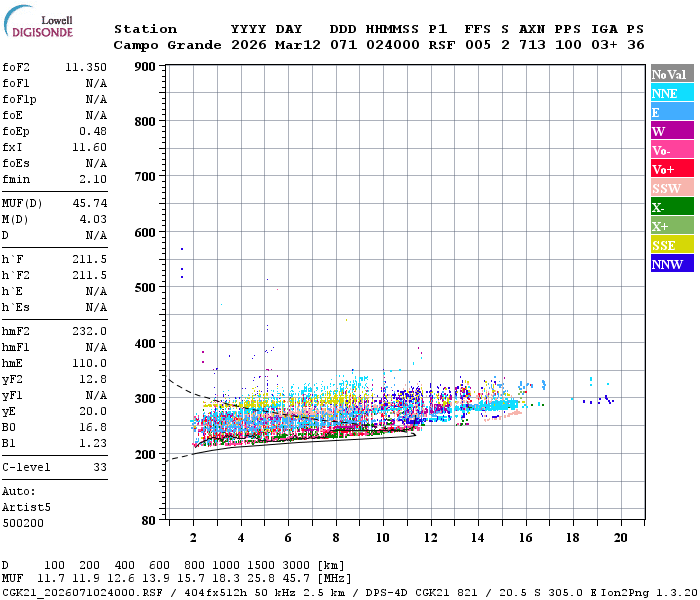The width and height of the screenshot is (700, 600).
Task: Click the PPS value 100
Action: (568, 45)
